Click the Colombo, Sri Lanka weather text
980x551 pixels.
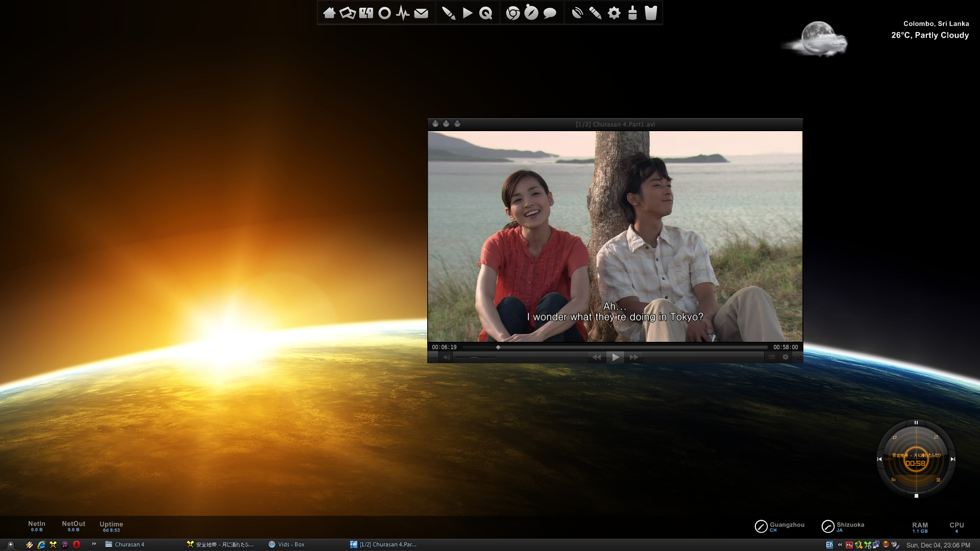(x=936, y=23)
